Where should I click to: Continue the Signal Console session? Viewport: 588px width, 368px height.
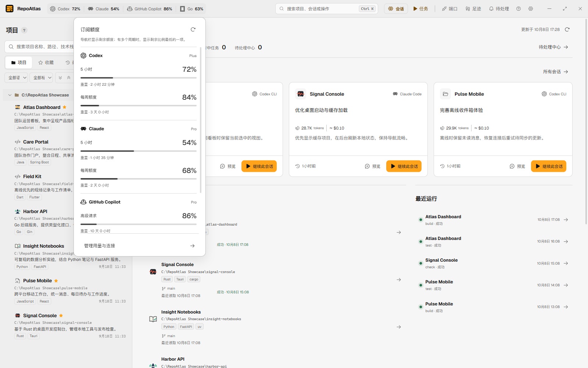coord(404,166)
